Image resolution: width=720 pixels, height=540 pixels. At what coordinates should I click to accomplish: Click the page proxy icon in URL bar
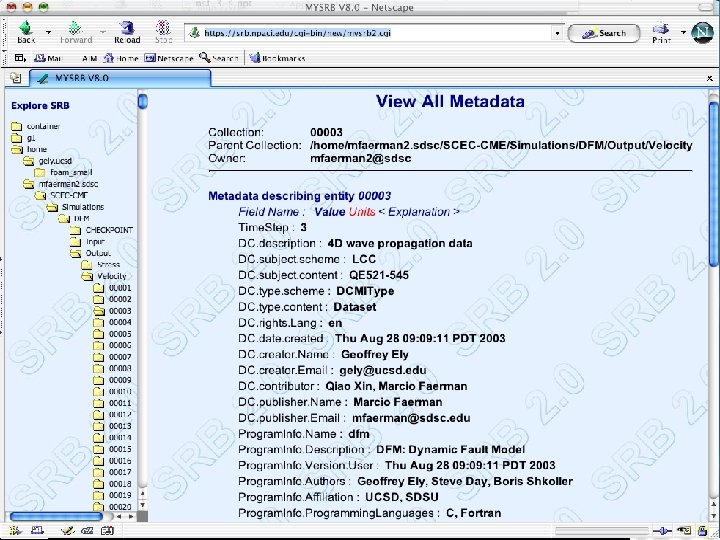(x=195, y=33)
